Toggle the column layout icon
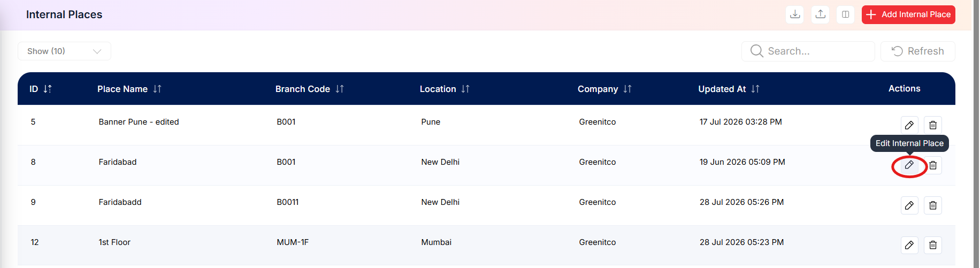 [845, 14]
